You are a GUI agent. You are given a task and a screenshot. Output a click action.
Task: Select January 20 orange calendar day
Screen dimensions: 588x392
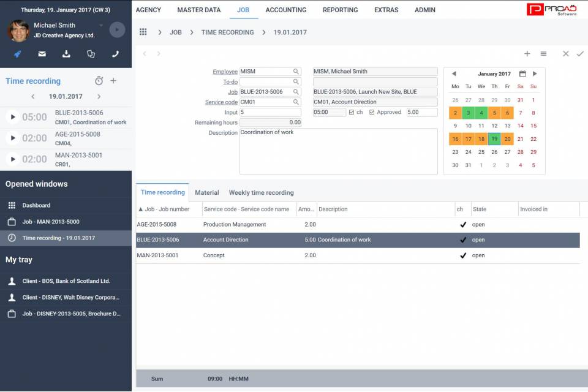[508, 139]
